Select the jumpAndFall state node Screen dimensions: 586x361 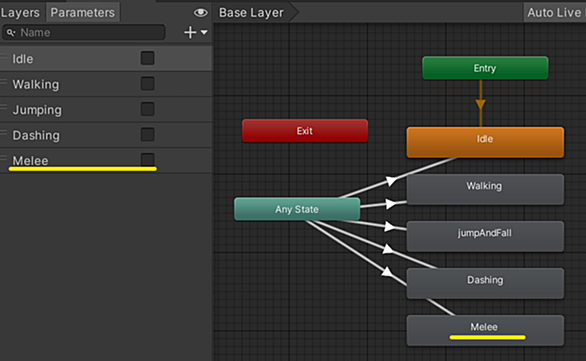[485, 236]
